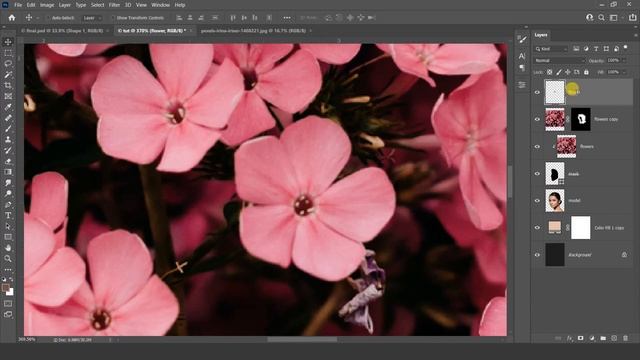Open the Fill slider dropdown arrow
640x360 pixels.
tap(624, 72)
